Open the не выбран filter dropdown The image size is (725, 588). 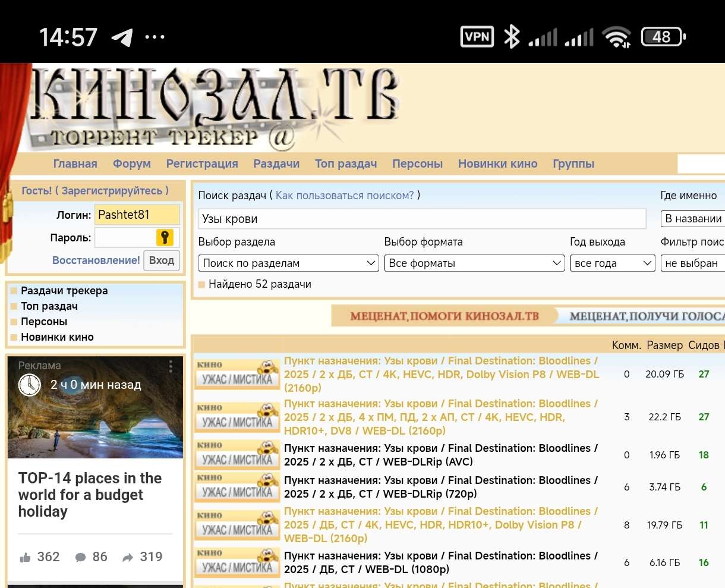(x=692, y=263)
